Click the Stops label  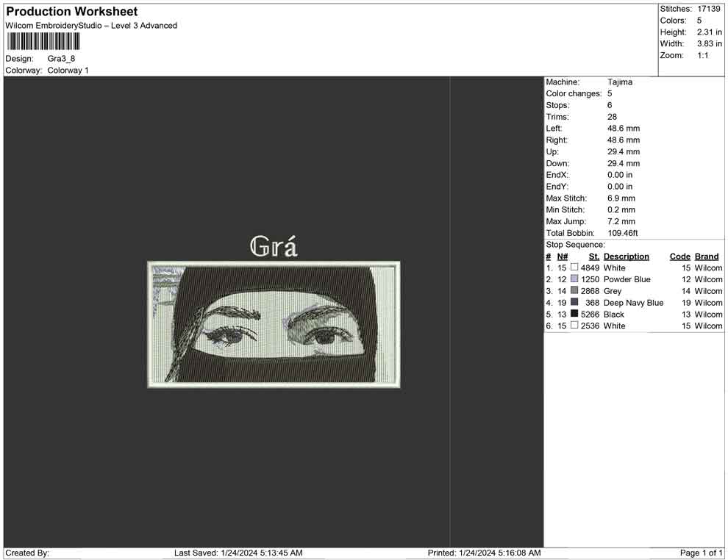tap(557, 105)
